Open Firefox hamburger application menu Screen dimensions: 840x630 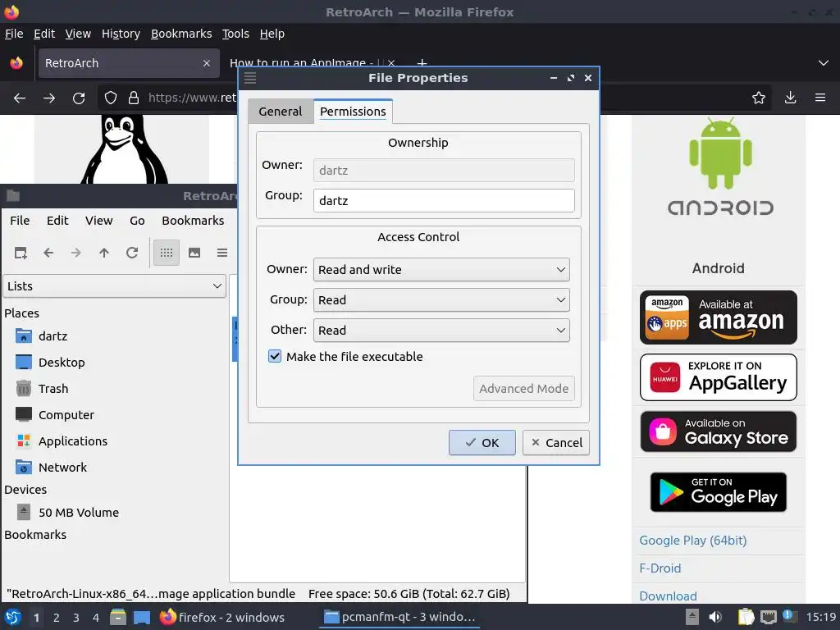820,98
